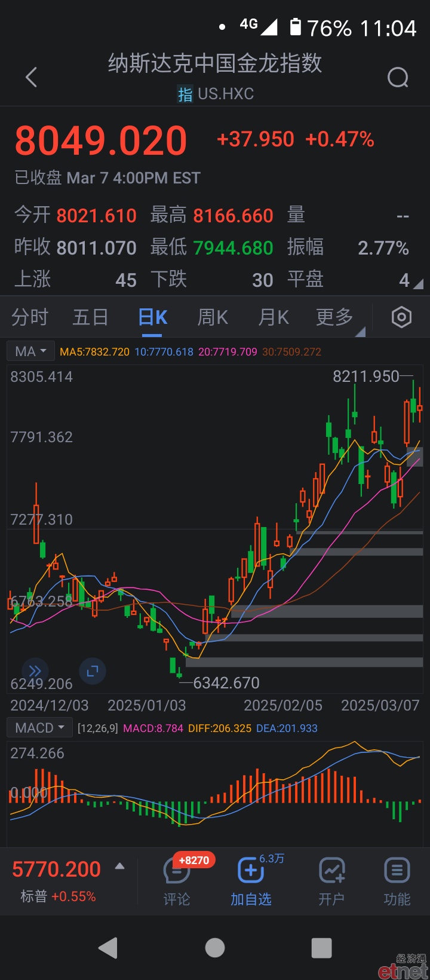
Task: Tap 平盘 4 unchanged count
Action: pos(348,280)
